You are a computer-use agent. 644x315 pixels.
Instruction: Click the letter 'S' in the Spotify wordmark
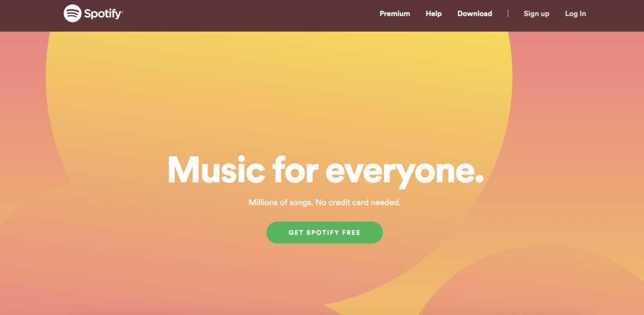tap(88, 14)
